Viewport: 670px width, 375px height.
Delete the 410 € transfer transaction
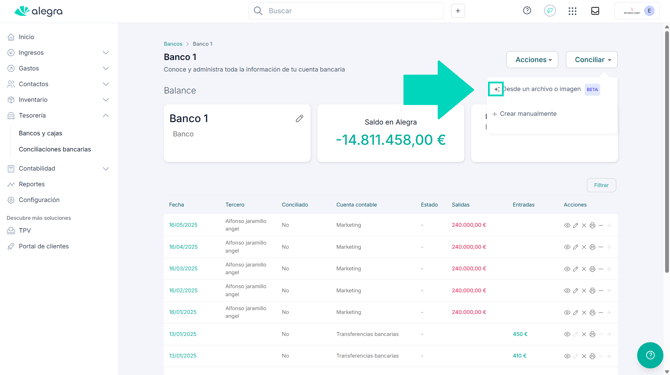pos(584,356)
